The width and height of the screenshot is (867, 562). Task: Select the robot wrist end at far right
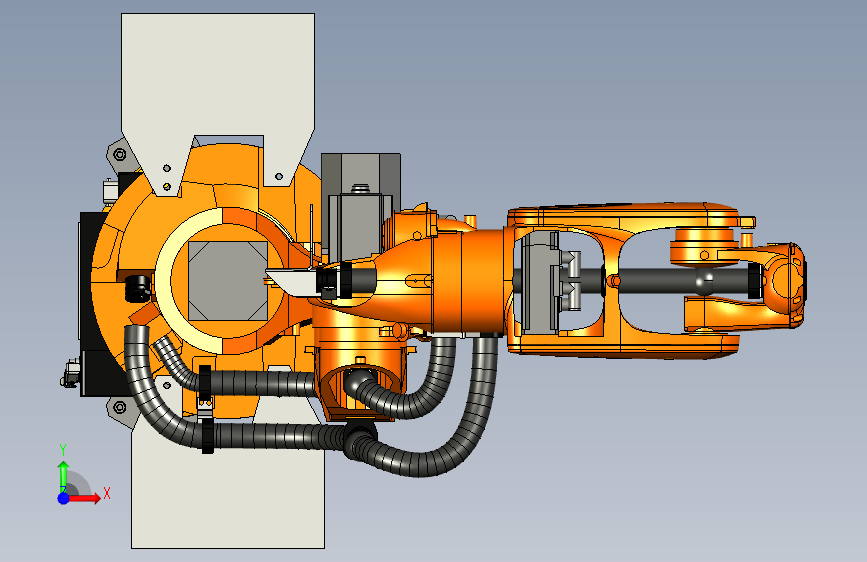[x=785, y=285]
